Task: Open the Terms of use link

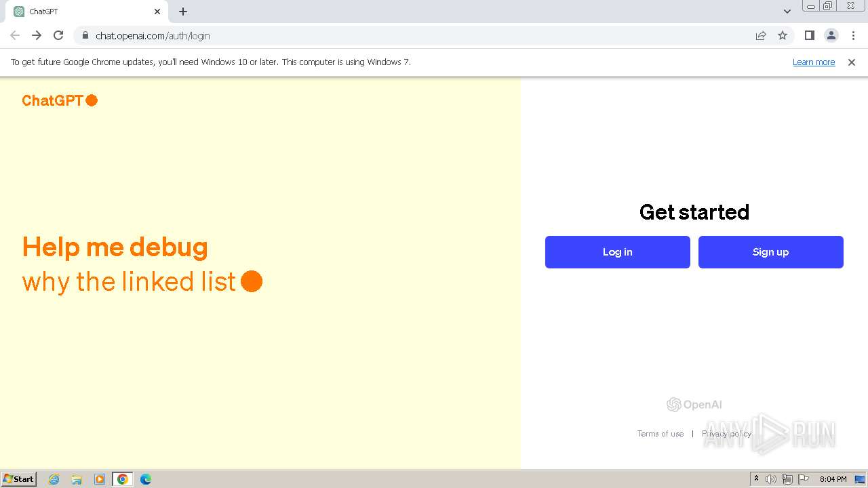Action: click(x=660, y=434)
